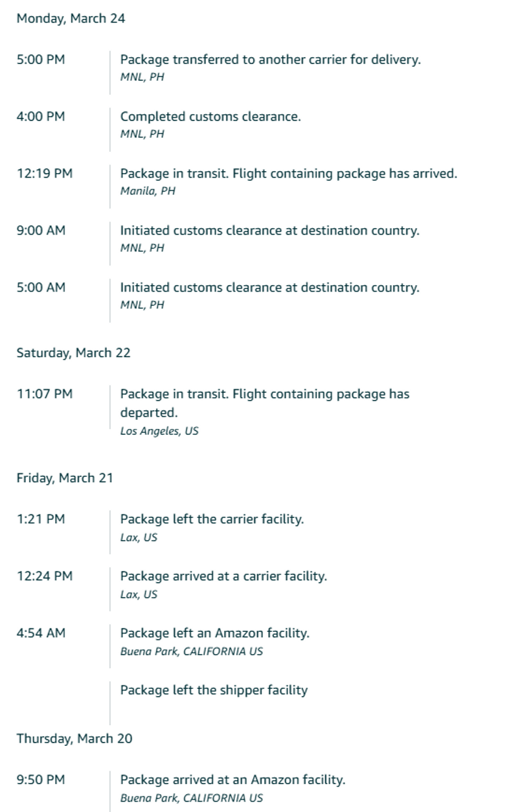Select the Thursday, March 20 date heading
Viewport: 518px width, 812px height.
click(x=74, y=739)
